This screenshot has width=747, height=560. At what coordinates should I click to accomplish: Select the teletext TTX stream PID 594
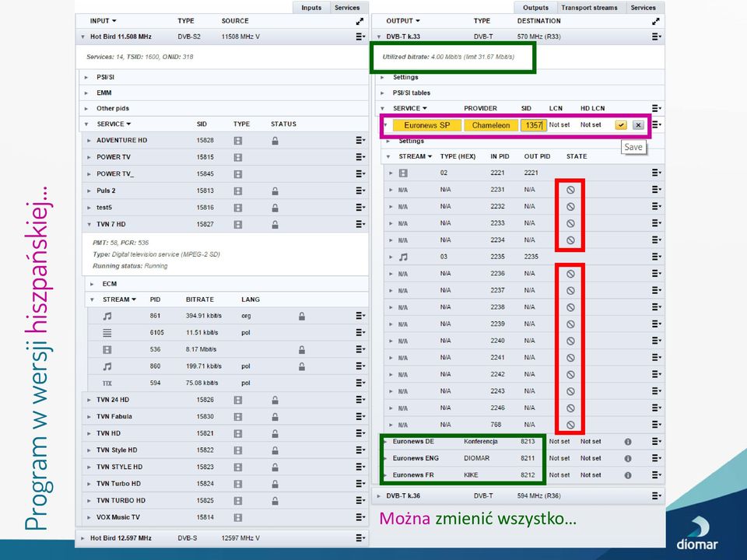point(107,383)
